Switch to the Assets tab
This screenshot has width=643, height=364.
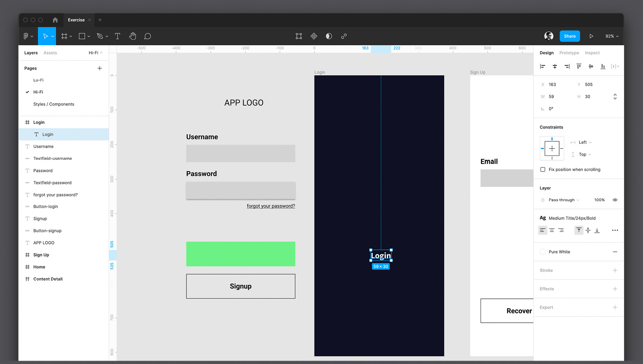click(x=50, y=53)
